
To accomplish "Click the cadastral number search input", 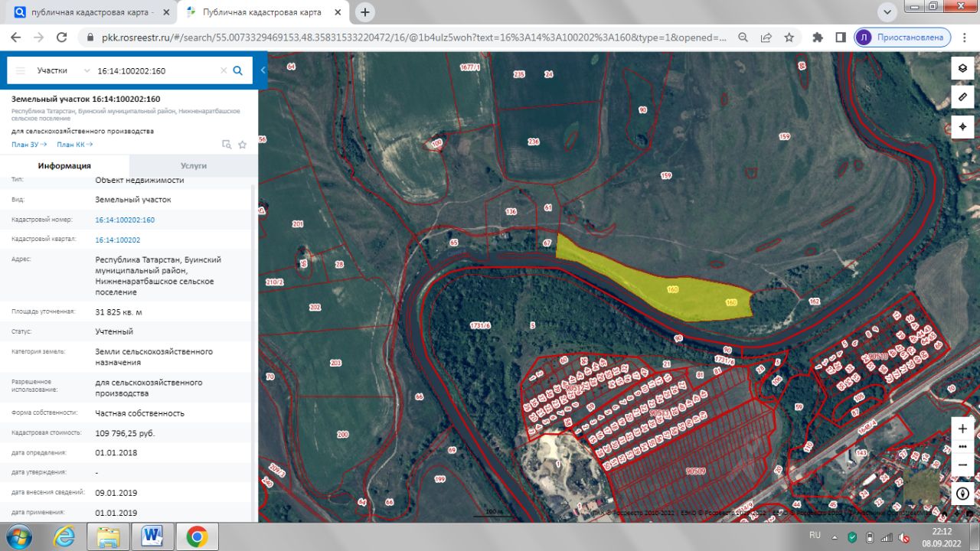I will coord(156,70).
